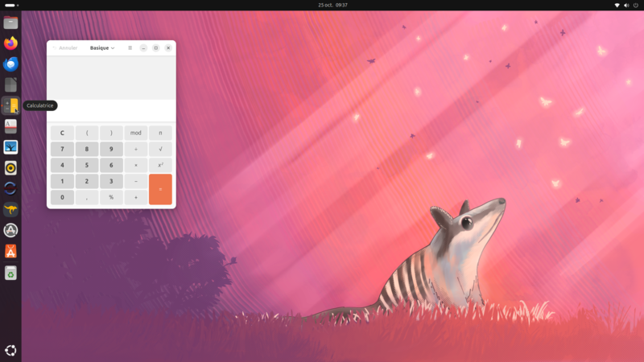Open the document viewer dock icon
Image resolution: width=644 pixels, height=362 pixels.
point(10,126)
